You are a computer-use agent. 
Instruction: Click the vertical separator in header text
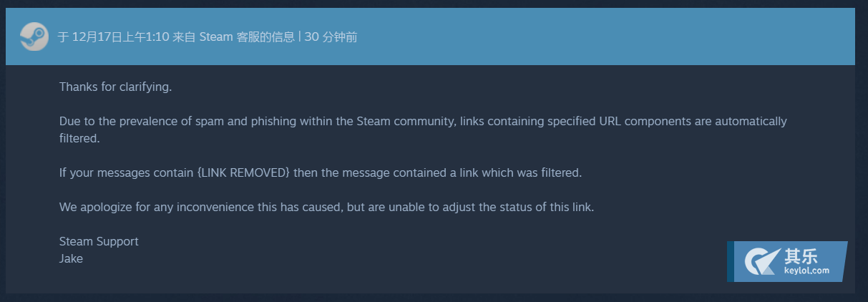tap(299, 37)
